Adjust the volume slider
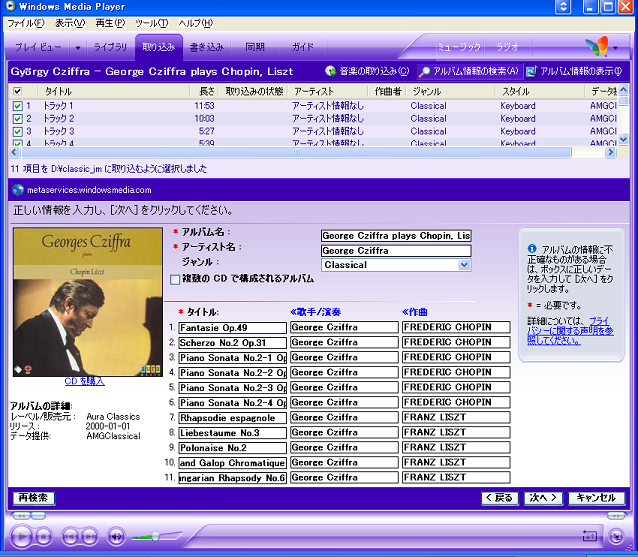 coord(156,537)
